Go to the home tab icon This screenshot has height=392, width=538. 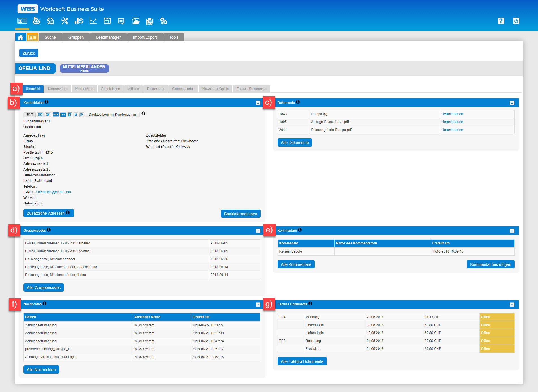pos(20,37)
